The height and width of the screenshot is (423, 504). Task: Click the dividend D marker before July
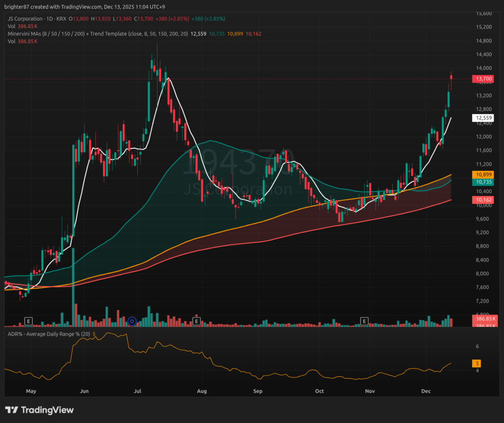click(132, 321)
